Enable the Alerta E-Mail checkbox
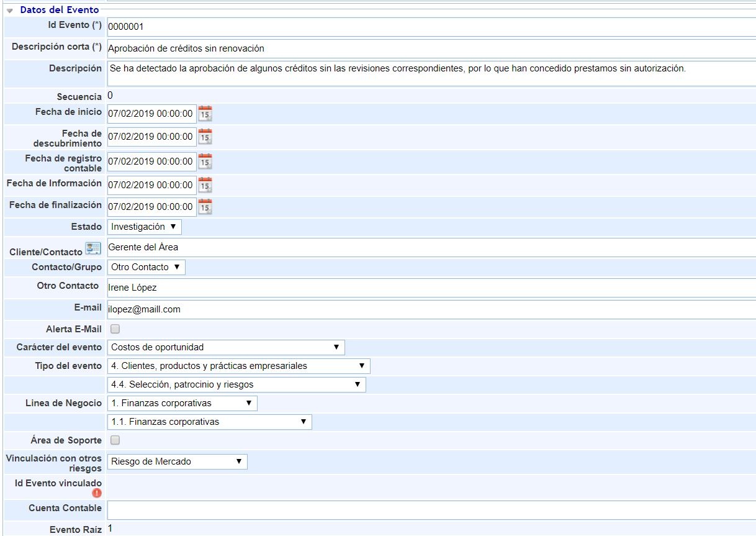The width and height of the screenshot is (756, 536). [x=114, y=328]
